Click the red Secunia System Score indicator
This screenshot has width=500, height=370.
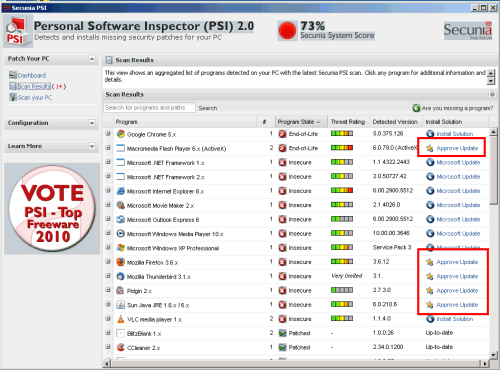coord(287,31)
